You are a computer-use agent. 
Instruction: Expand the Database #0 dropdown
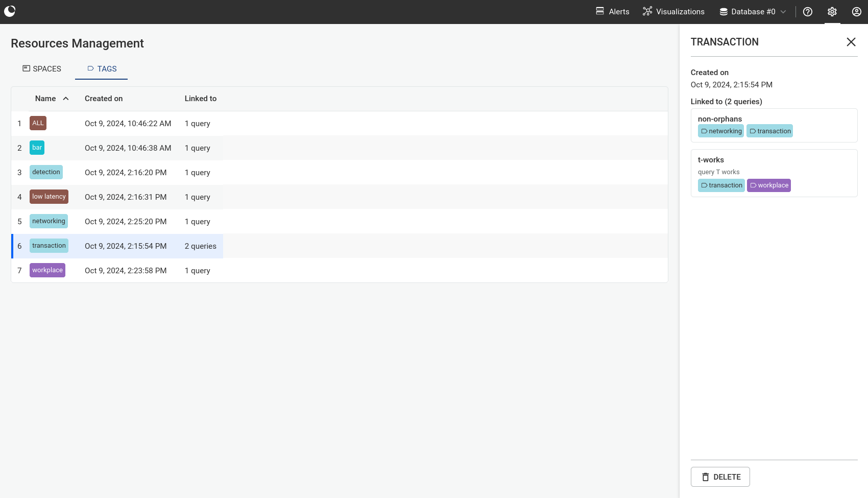(753, 12)
